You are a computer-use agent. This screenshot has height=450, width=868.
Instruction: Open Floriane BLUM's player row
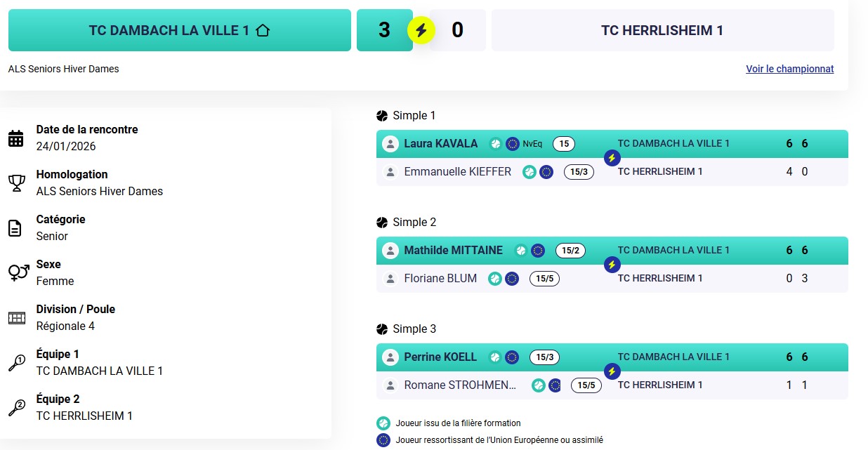(x=440, y=279)
